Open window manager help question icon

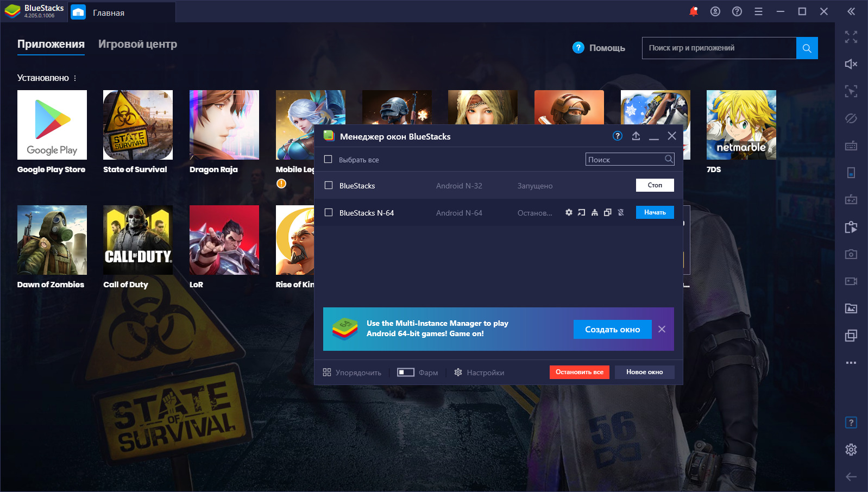[618, 136]
